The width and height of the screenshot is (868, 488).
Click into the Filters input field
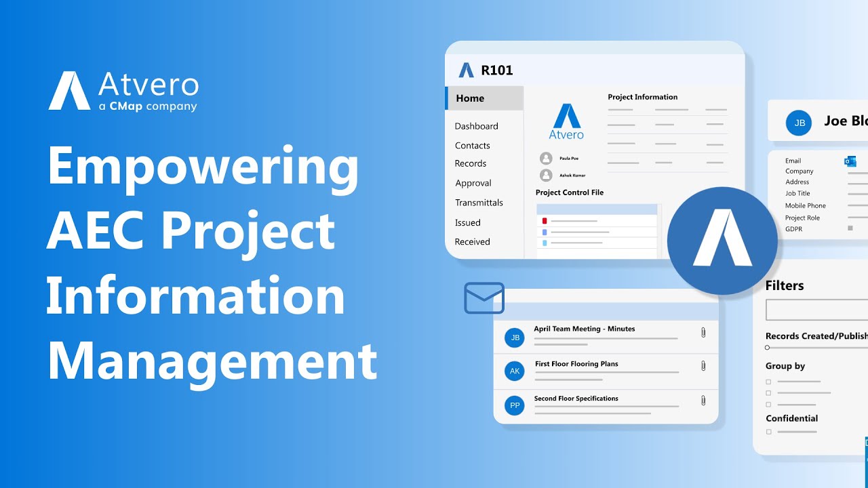coord(816,310)
